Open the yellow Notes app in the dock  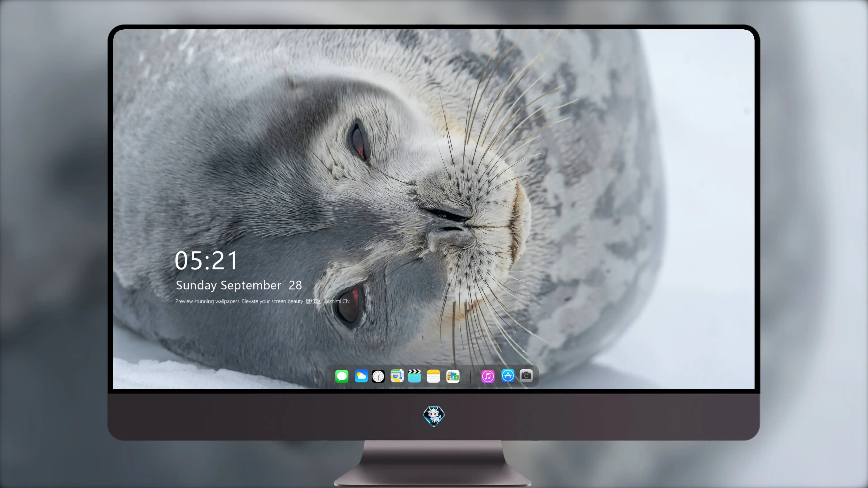pyautogui.click(x=433, y=376)
